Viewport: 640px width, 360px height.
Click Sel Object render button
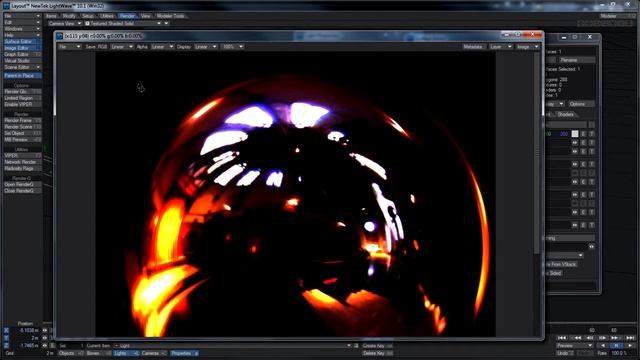[22, 133]
